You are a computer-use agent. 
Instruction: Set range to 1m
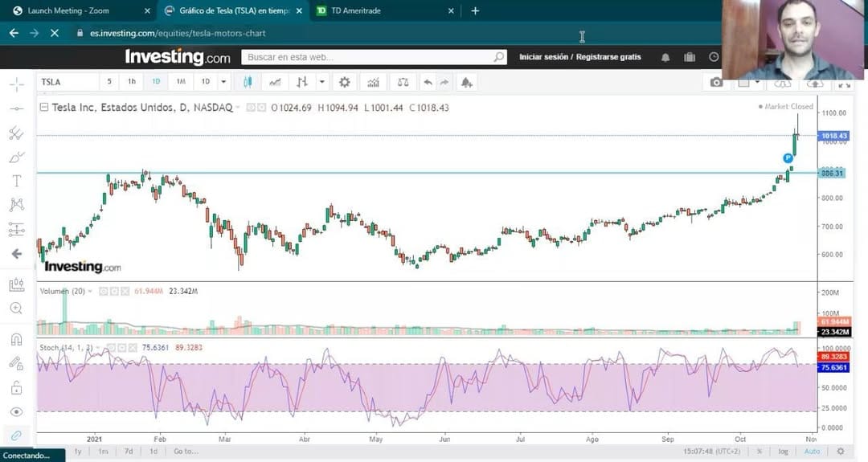click(103, 452)
